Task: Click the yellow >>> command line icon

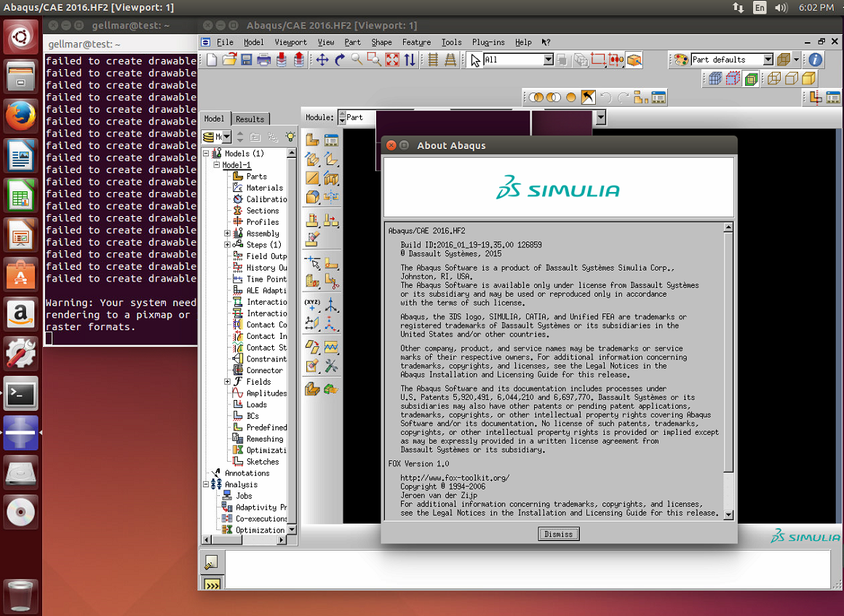Action: (212, 585)
